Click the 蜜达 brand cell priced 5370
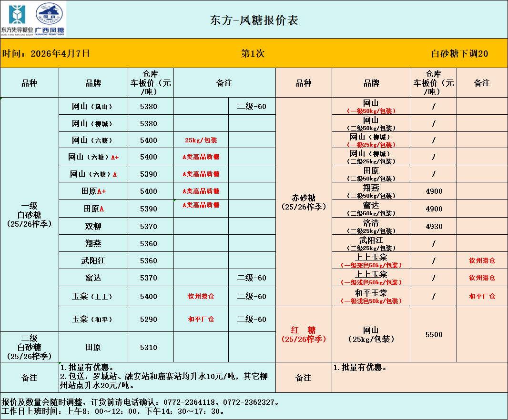 (x=93, y=278)
